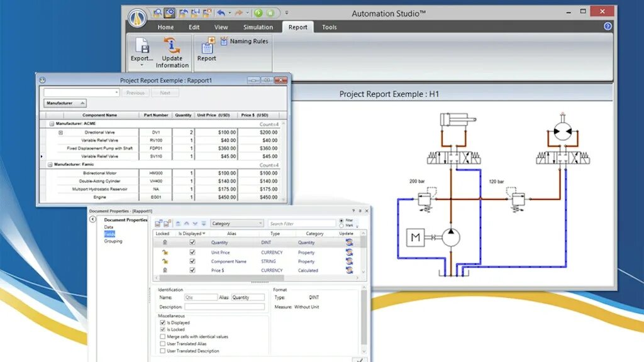
Task: Click the electric motor M symbol in diagram
Action: (415, 237)
